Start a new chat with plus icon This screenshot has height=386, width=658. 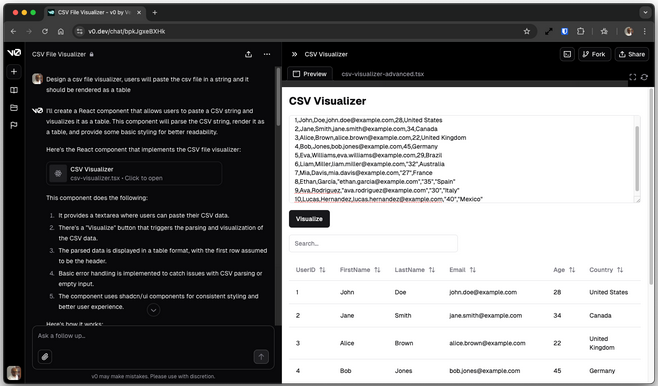pyautogui.click(x=14, y=72)
